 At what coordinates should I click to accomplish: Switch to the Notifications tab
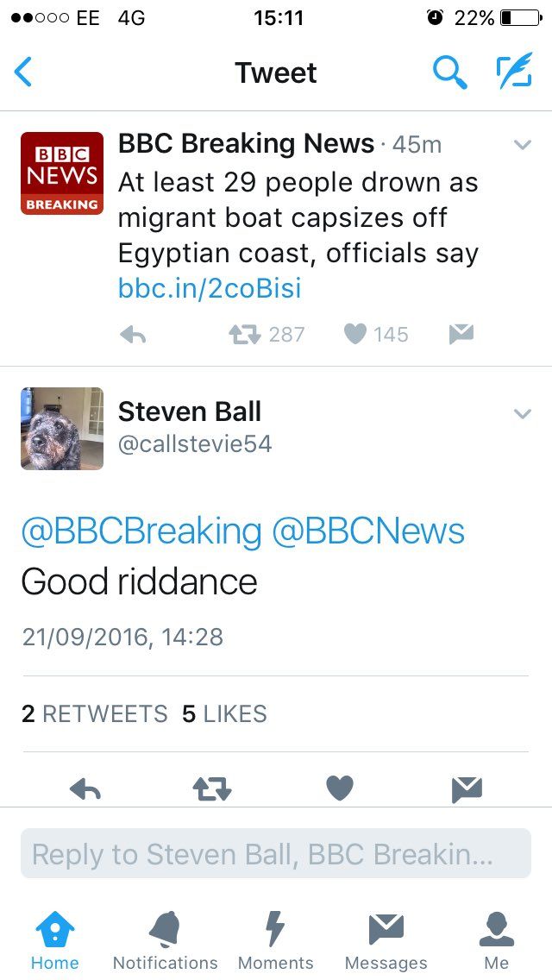pos(165,940)
